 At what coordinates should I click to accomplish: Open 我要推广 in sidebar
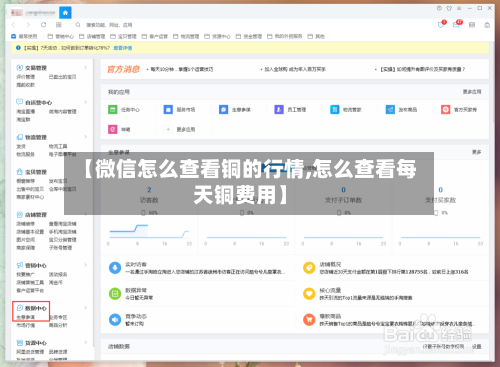[26, 274]
